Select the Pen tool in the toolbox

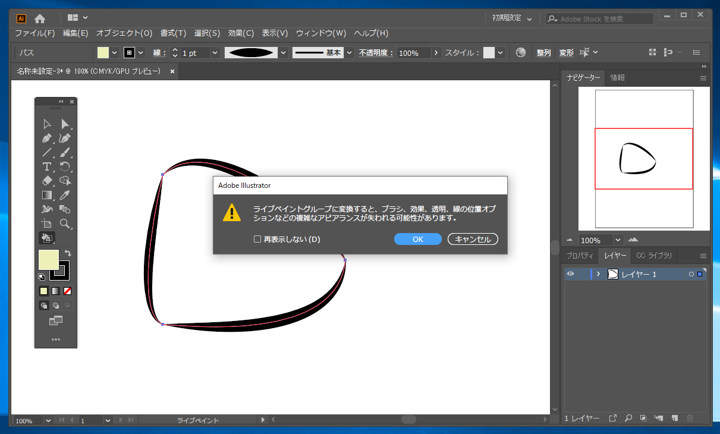[47, 138]
